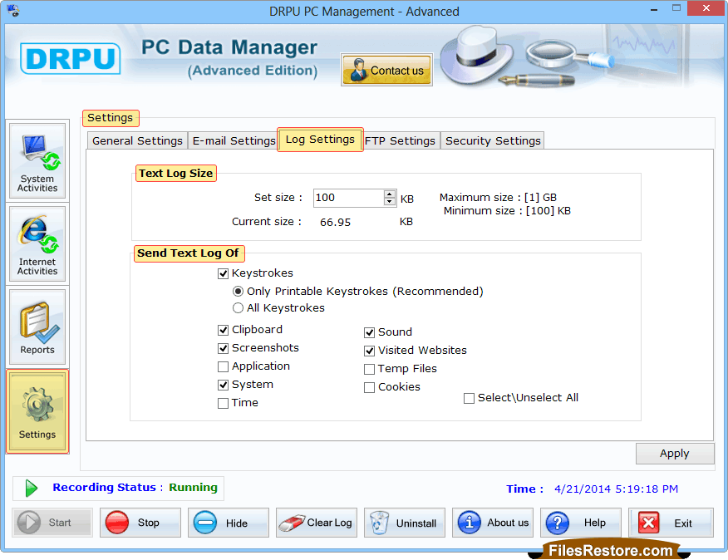Click the grayed Start play icon

click(x=29, y=523)
